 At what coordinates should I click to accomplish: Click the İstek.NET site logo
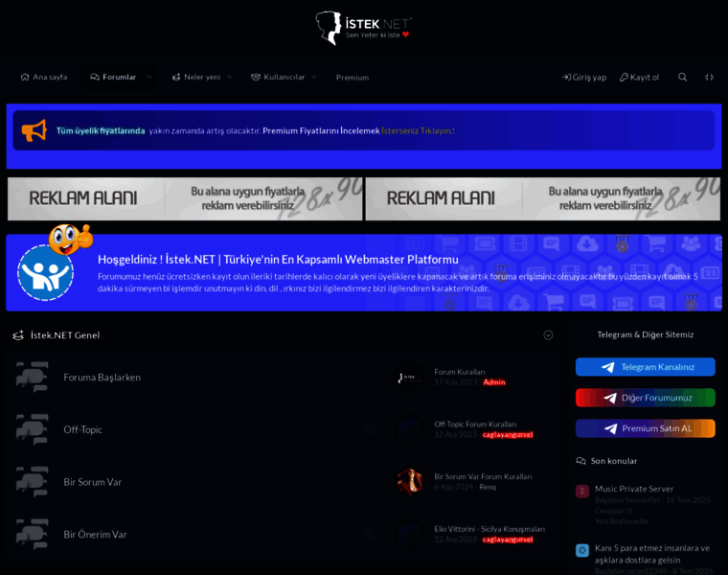coord(363,28)
